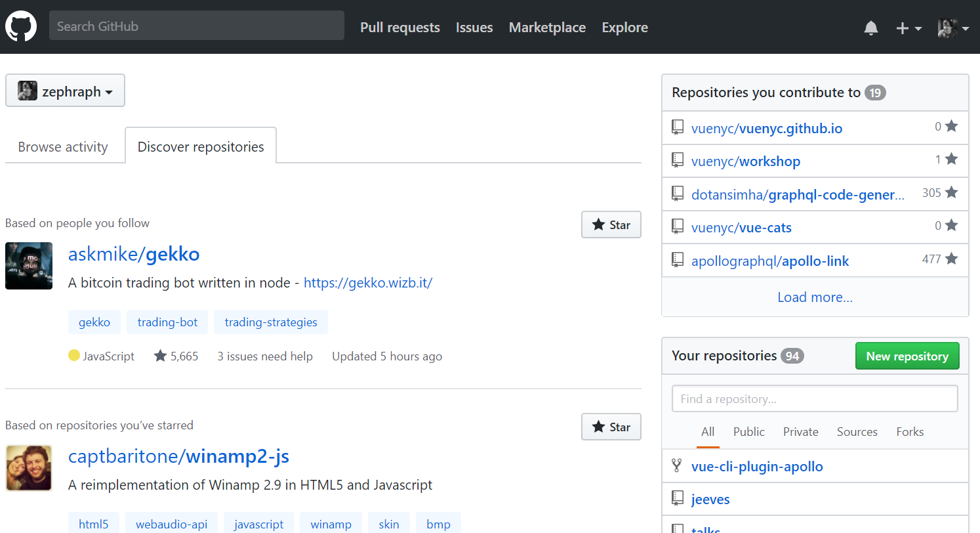Viewport: 980px width, 533px height.
Task: Click the fork icon beside vue-cli-plugin-apollo
Action: click(677, 466)
